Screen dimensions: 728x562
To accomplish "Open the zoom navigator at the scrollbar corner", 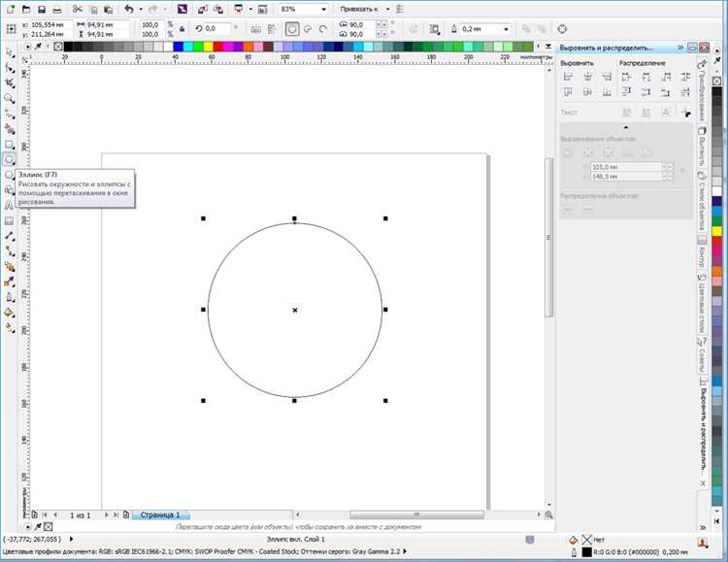I will pos(548,514).
